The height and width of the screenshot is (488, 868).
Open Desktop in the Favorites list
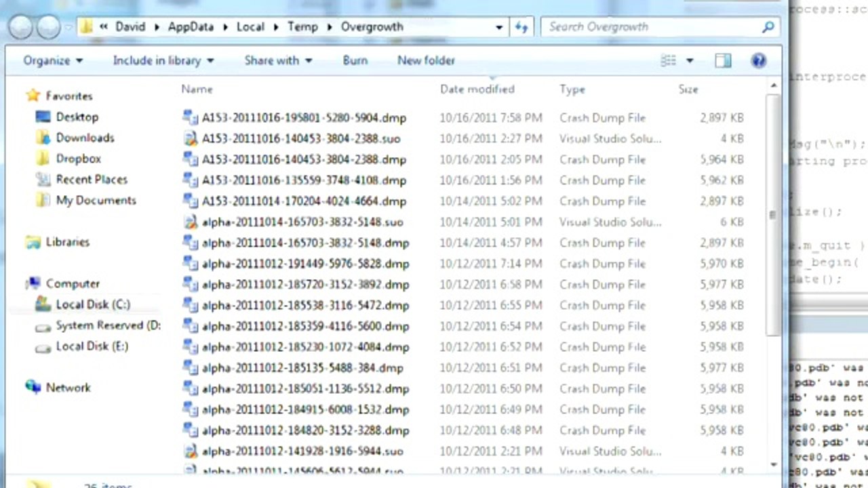pos(77,117)
